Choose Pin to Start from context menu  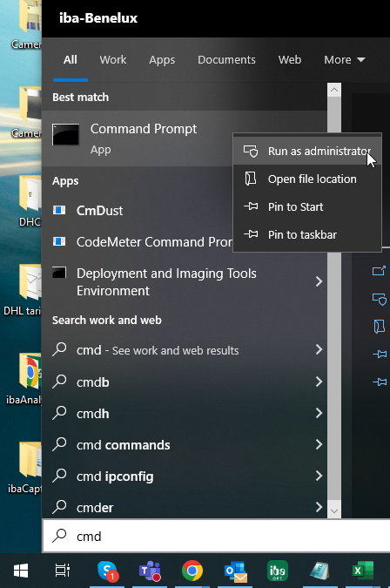click(x=307, y=206)
